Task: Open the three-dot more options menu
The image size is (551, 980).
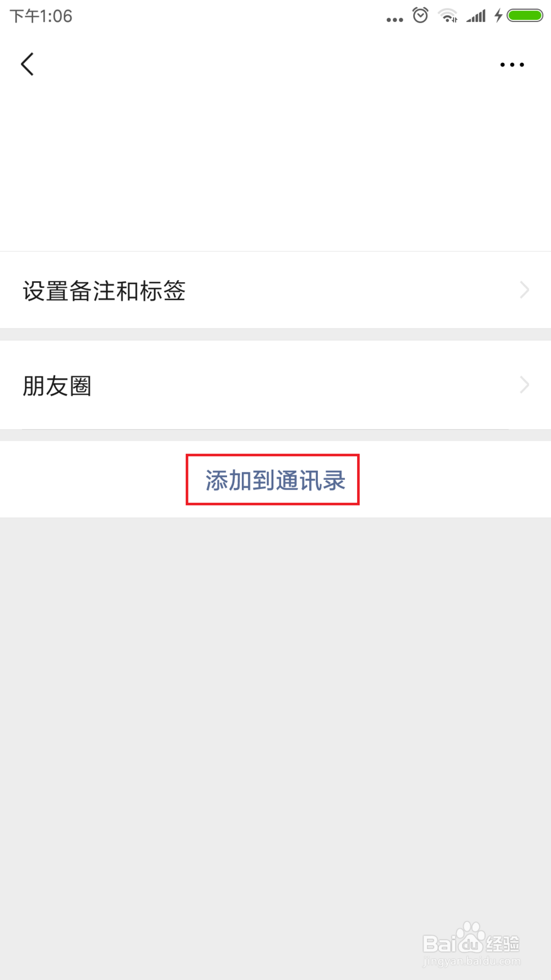Action: pyautogui.click(x=512, y=64)
